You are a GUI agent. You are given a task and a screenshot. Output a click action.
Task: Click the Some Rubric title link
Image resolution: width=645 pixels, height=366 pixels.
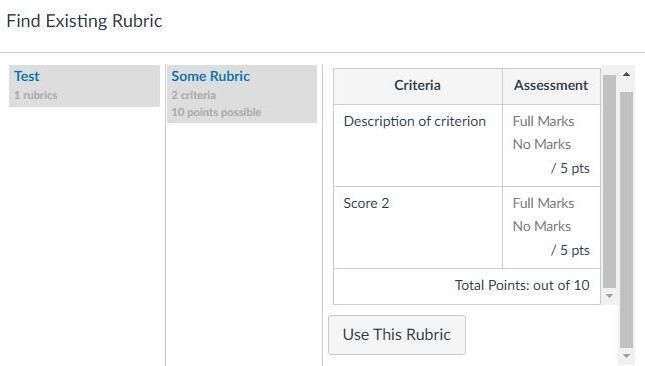point(211,76)
